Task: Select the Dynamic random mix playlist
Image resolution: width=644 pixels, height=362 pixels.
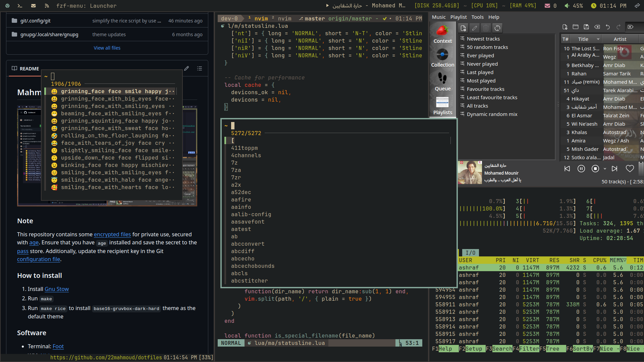Action: pos(492,114)
